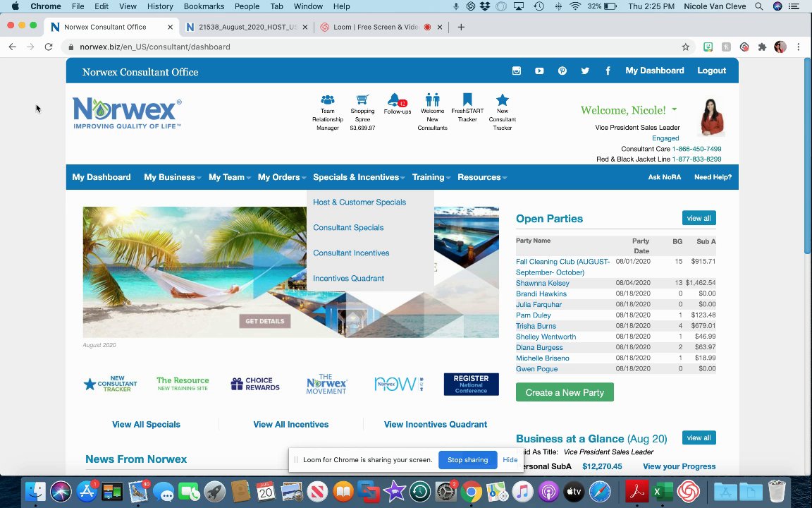Open The Norwex Movement logo
This screenshot has width=812, height=508.
(326, 384)
